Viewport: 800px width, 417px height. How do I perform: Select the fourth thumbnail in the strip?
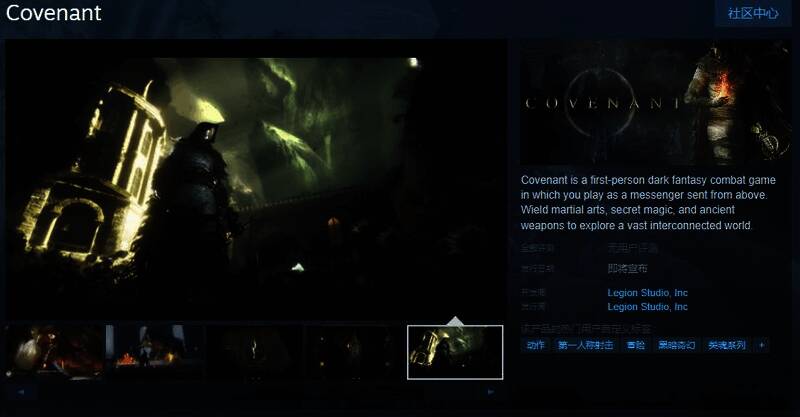pyautogui.click(x=355, y=352)
